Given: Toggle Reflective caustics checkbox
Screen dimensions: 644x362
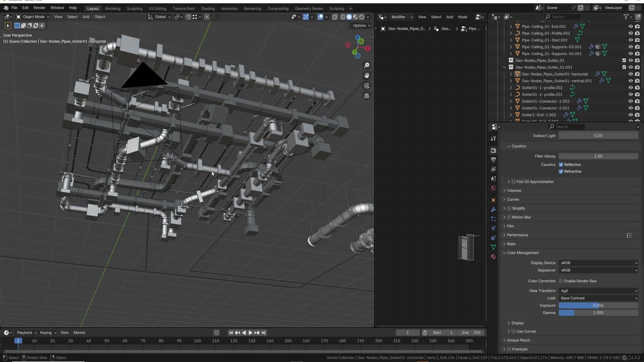Looking at the screenshot, I should coord(561,165).
